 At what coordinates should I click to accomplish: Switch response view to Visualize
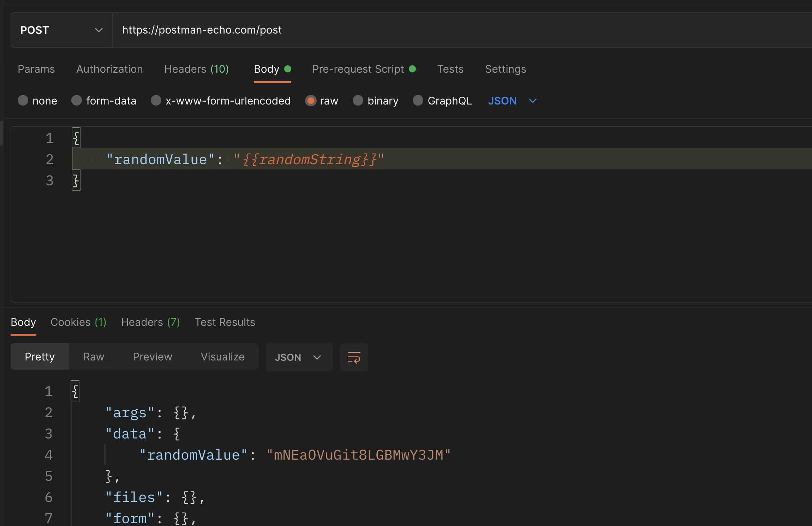point(222,357)
